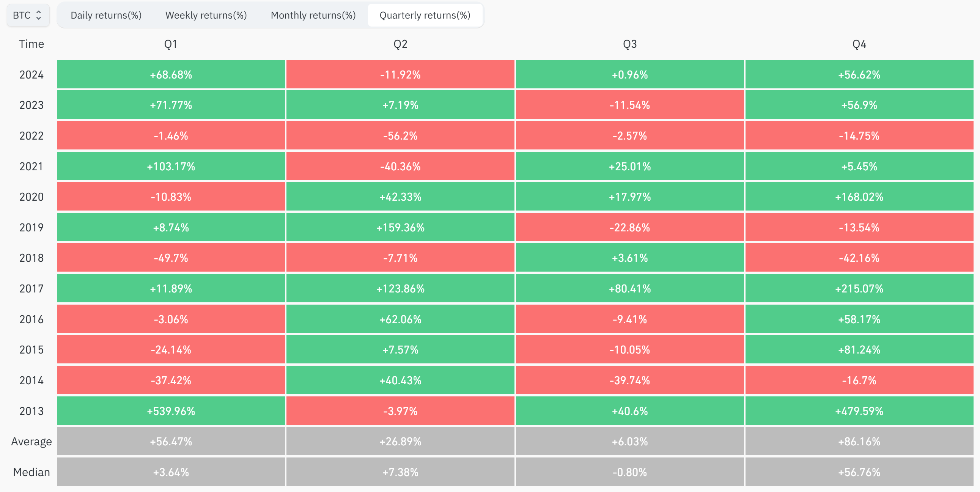Viewport: 980px width, 492px height.
Task: Click the +123.86% cell in 2017
Action: (x=400, y=288)
